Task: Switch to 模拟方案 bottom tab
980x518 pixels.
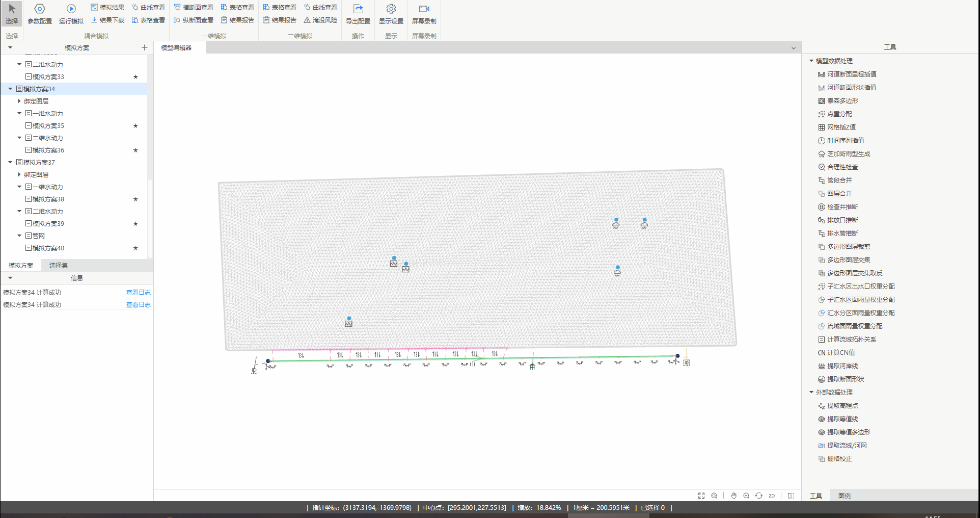Action: pyautogui.click(x=21, y=265)
